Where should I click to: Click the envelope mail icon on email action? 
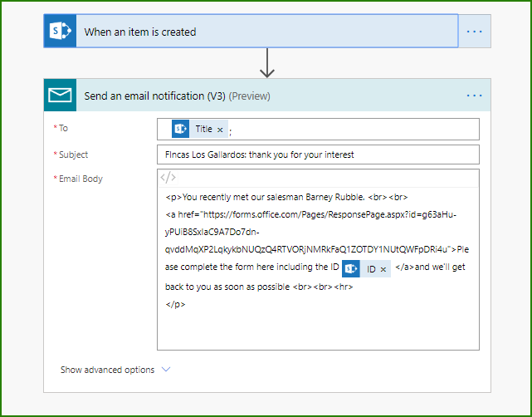pos(60,96)
